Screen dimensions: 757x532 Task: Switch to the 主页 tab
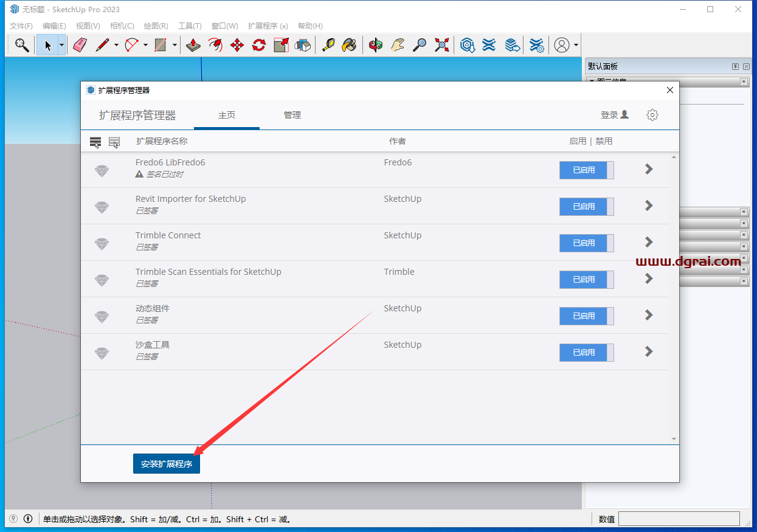227,115
